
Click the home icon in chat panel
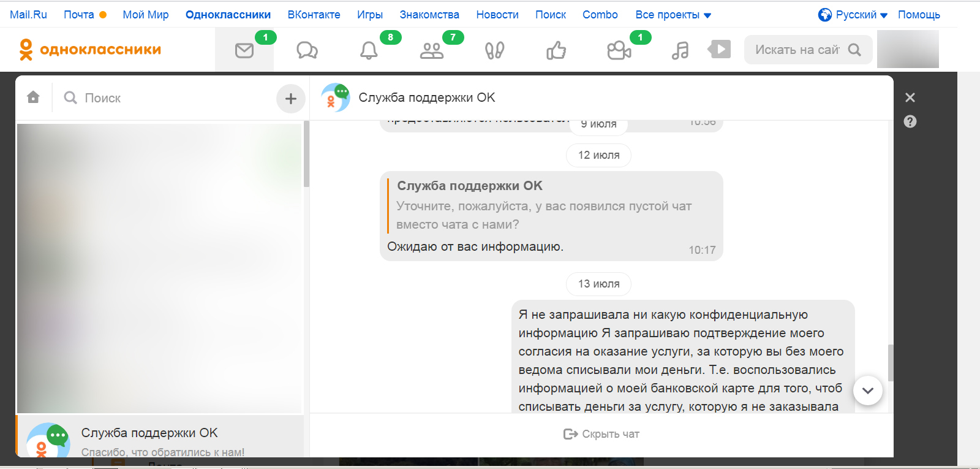tap(34, 97)
